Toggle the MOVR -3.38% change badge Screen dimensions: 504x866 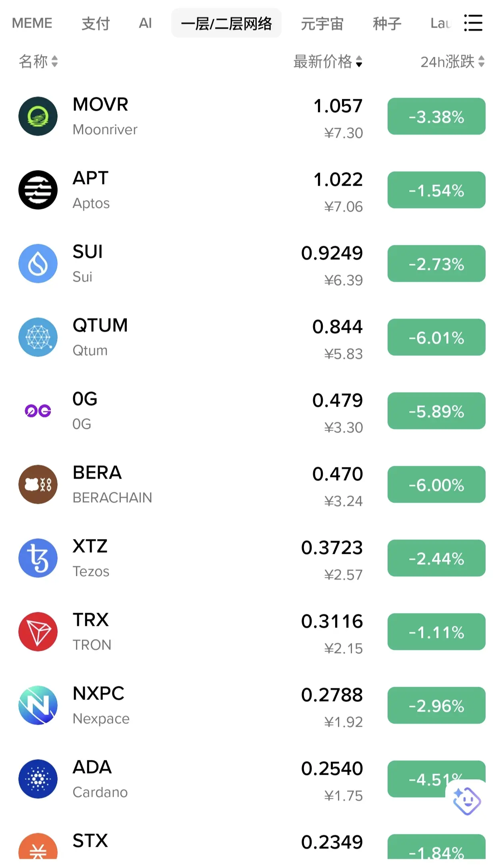pyautogui.click(x=436, y=116)
